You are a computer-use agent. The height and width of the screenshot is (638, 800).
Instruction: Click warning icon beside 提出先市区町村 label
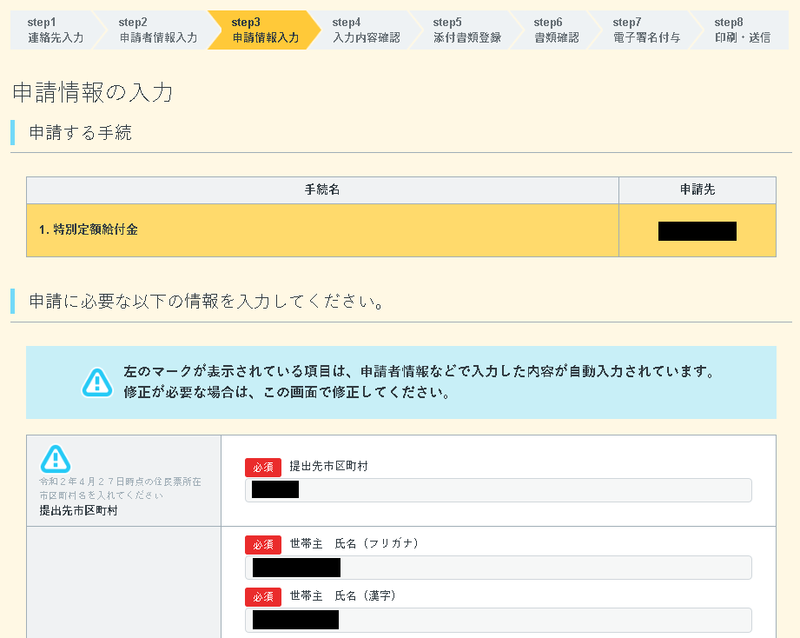pos(55,459)
